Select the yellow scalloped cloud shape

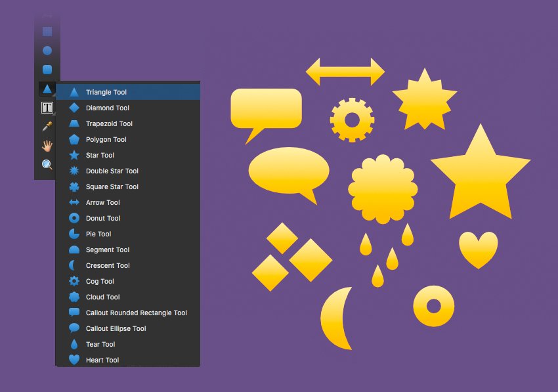coord(383,189)
